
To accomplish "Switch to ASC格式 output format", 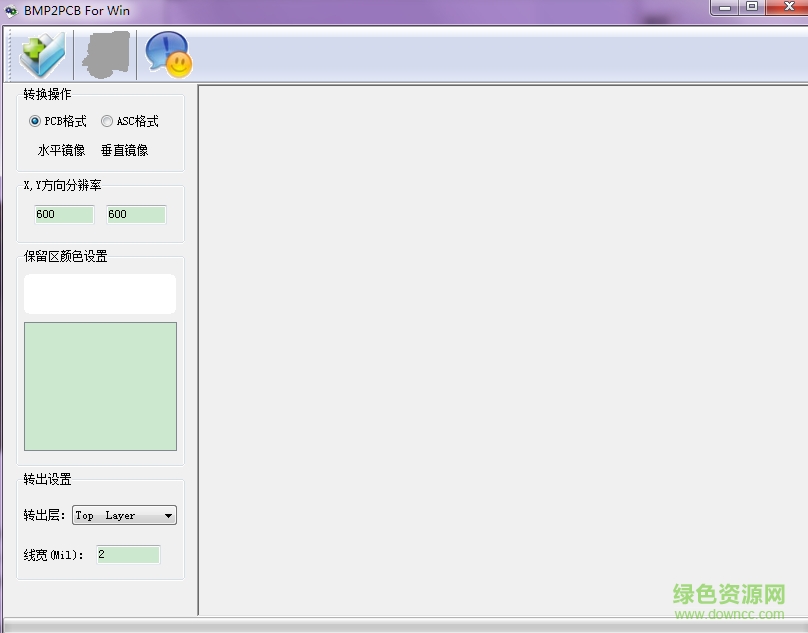I will click(107, 121).
